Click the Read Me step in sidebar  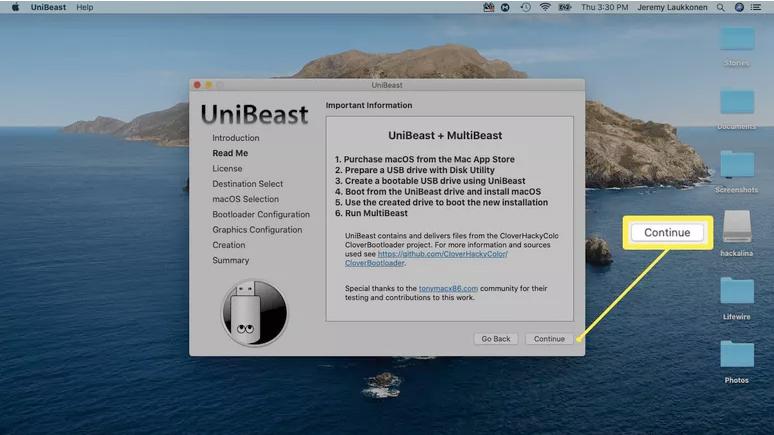point(230,153)
